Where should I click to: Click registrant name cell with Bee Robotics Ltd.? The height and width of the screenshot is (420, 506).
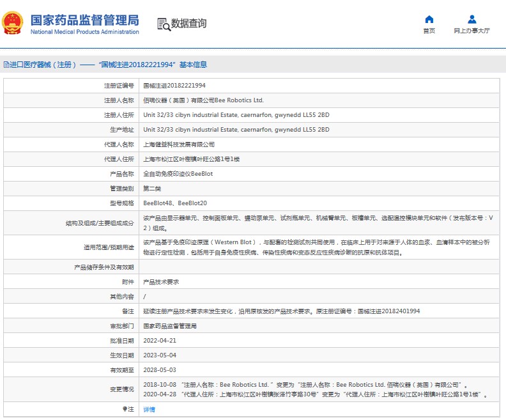tap(203, 100)
